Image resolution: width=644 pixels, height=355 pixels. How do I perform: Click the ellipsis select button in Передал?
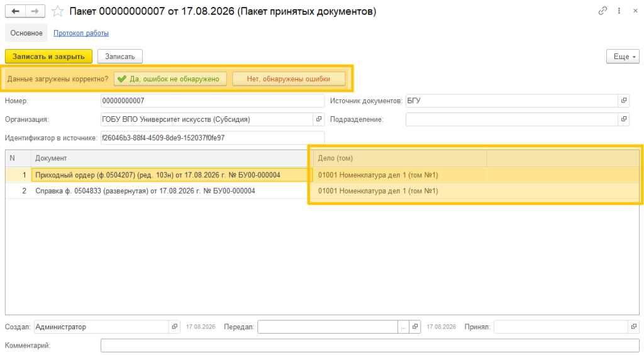(x=403, y=327)
